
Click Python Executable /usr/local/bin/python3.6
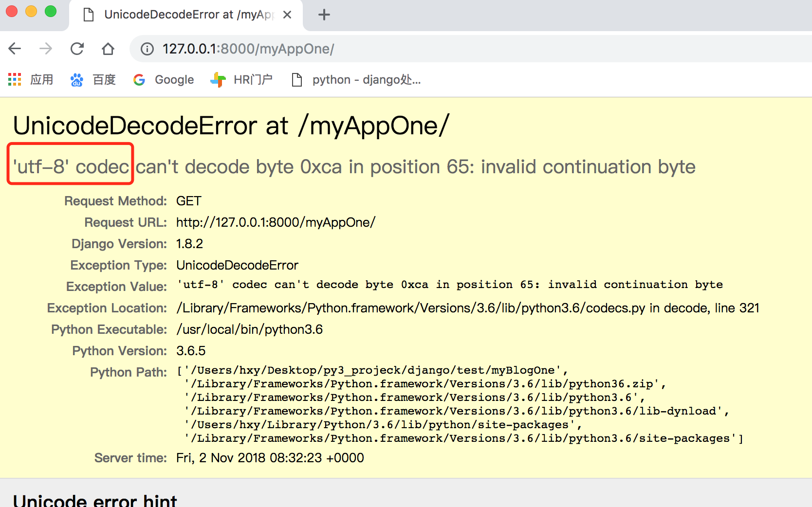click(249, 329)
